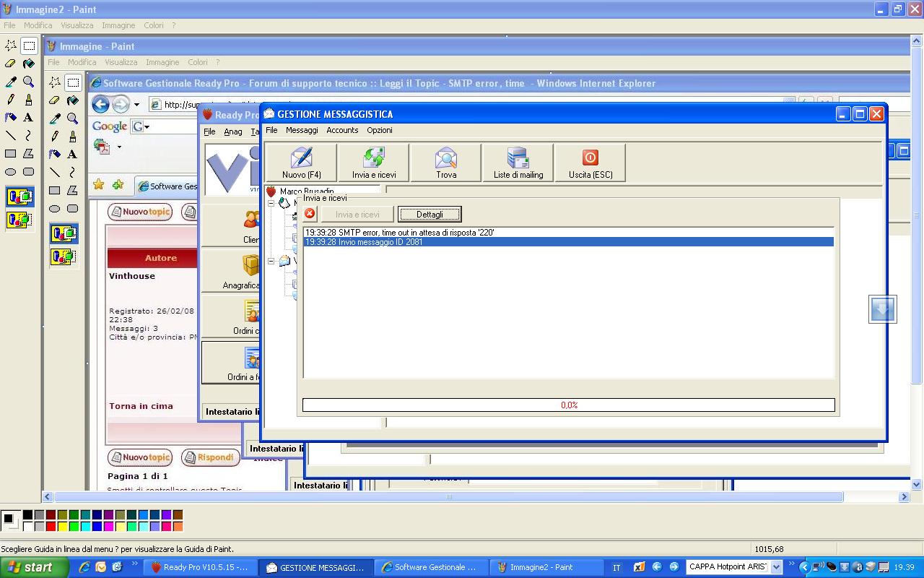Enable transparent selection mode in outer Paint toolbox
924x578 pixels.
point(19,220)
